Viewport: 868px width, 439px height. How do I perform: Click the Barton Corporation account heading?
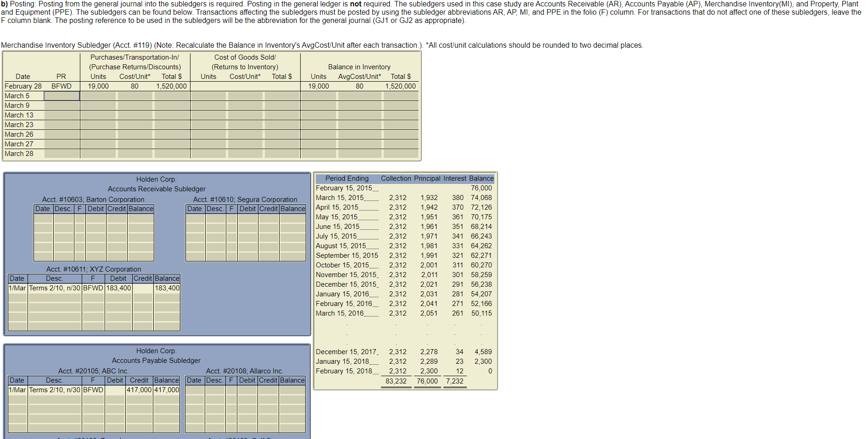point(93,200)
